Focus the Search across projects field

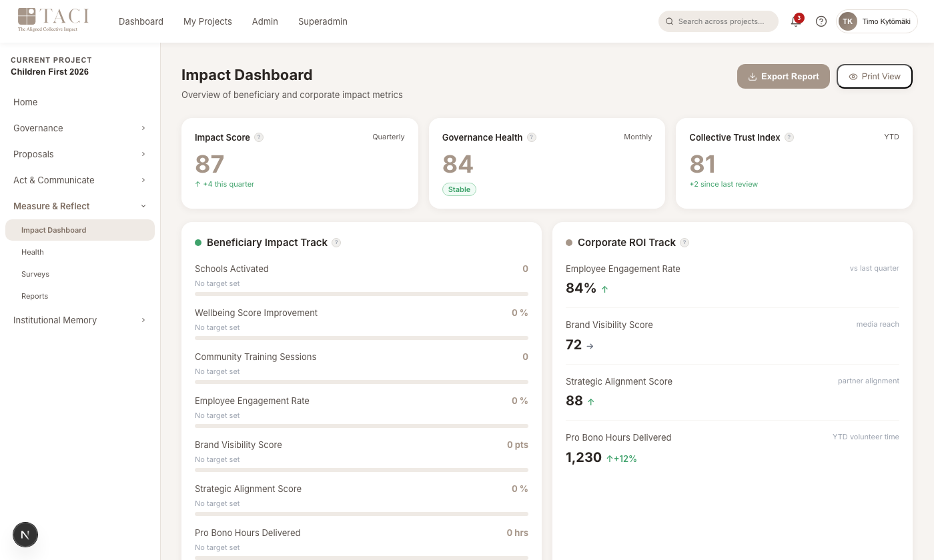[x=719, y=21]
